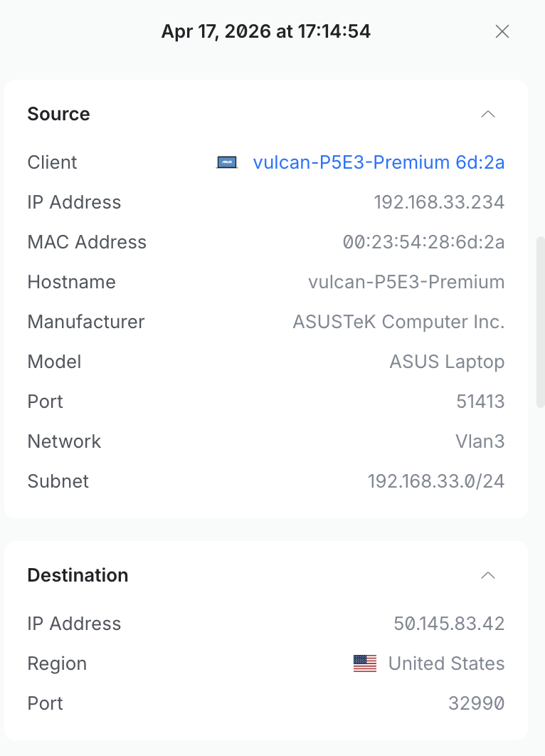Collapse the Destination section chevron
Viewport: 545px width, 756px height.
[x=488, y=575]
